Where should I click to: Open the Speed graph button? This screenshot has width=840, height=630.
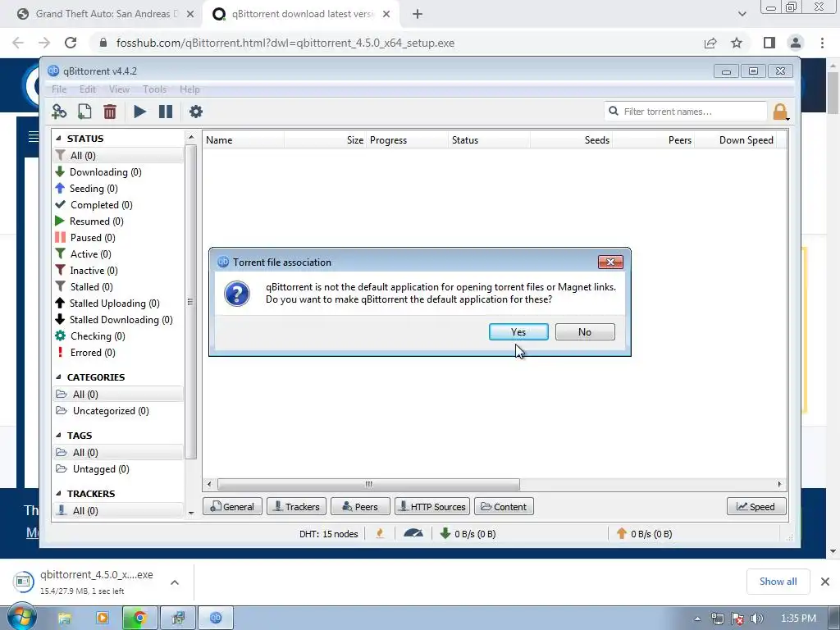click(756, 507)
